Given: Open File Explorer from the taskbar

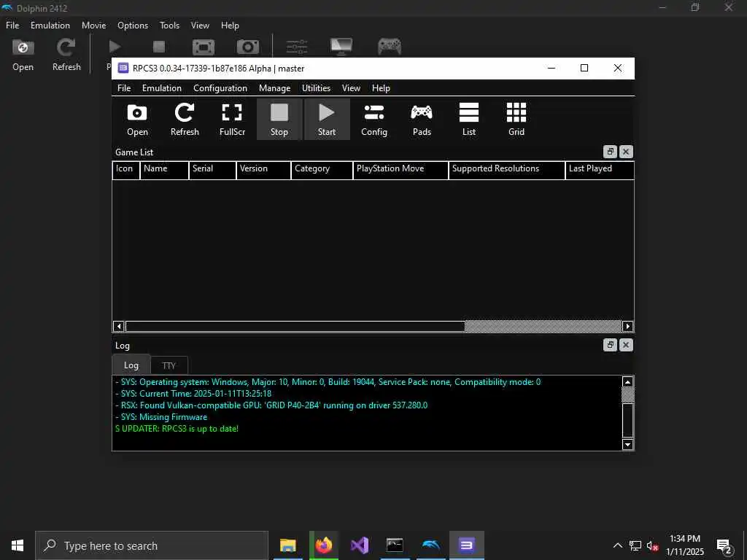Looking at the screenshot, I should pyautogui.click(x=287, y=545).
